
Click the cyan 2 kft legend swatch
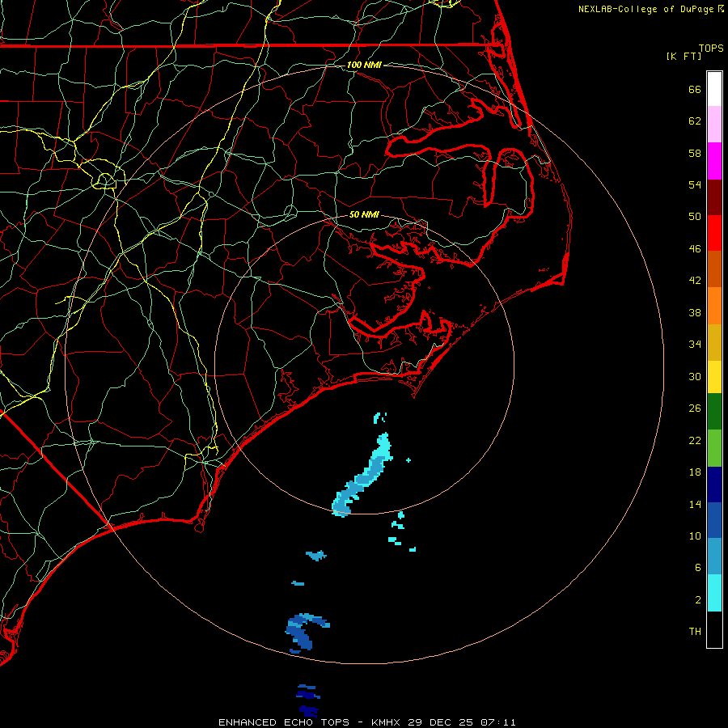(x=714, y=593)
